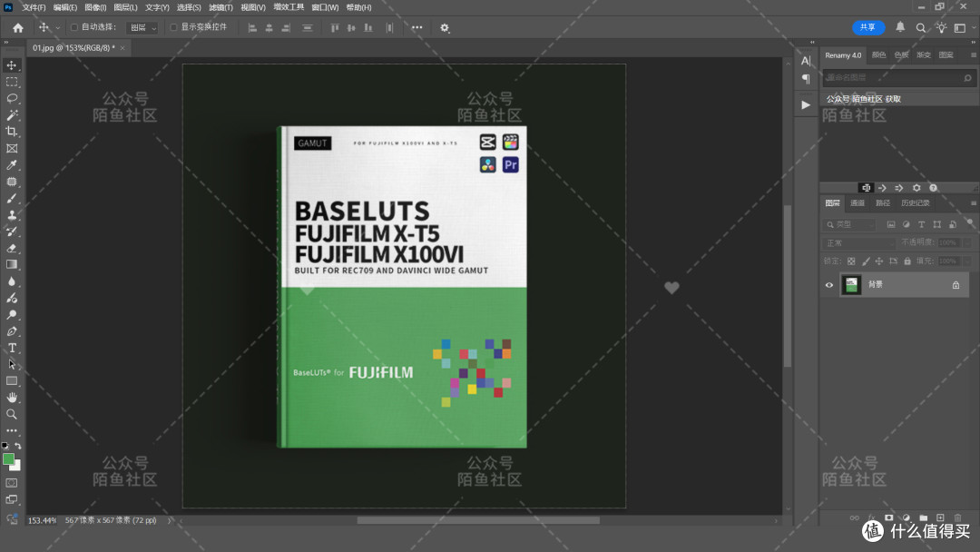980x552 pixels.
Task: Select the Lasso tool
Action: (x=12, y=98)
